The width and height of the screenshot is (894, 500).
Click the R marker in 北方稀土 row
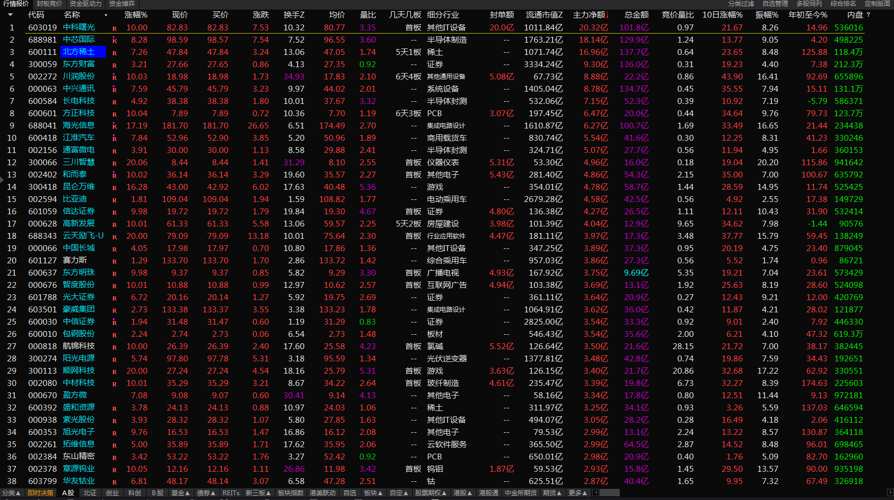[x=115, y=52]
